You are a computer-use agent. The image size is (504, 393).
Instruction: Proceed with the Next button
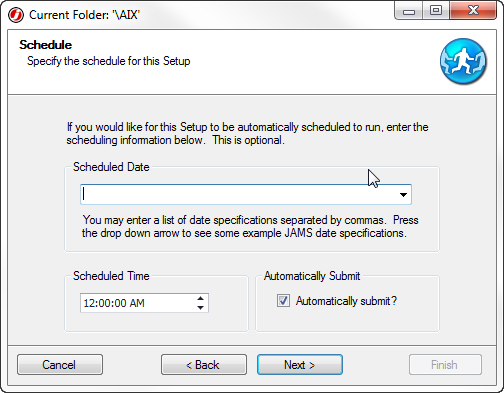(300, 365)
